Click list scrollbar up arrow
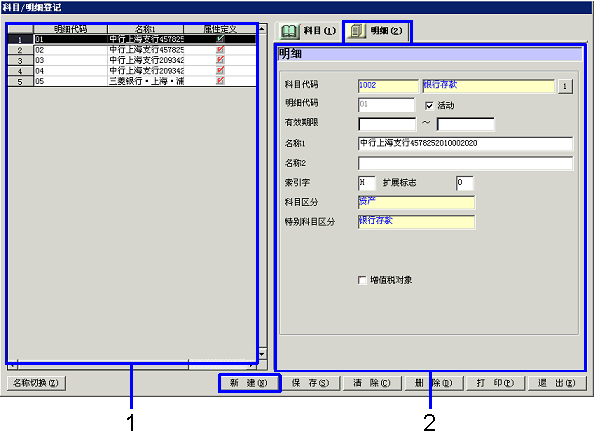This screenshot has width=594, height=438. pos(262,28)
